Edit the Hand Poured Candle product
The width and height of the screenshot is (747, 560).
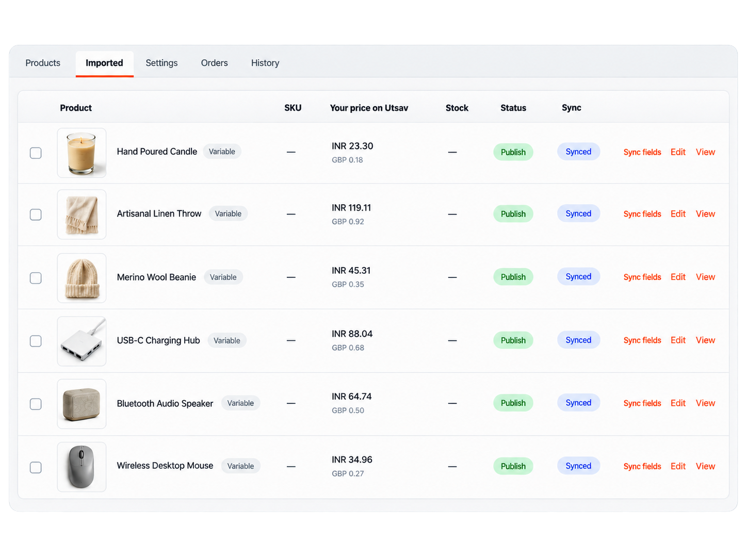[678, 152]
